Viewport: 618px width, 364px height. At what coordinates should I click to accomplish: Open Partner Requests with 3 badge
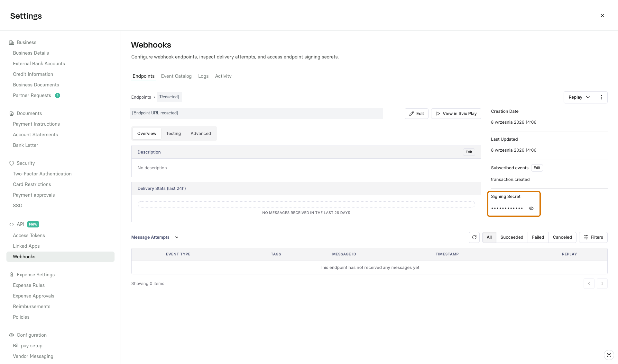pyautogui.click(x=36, y=95)
